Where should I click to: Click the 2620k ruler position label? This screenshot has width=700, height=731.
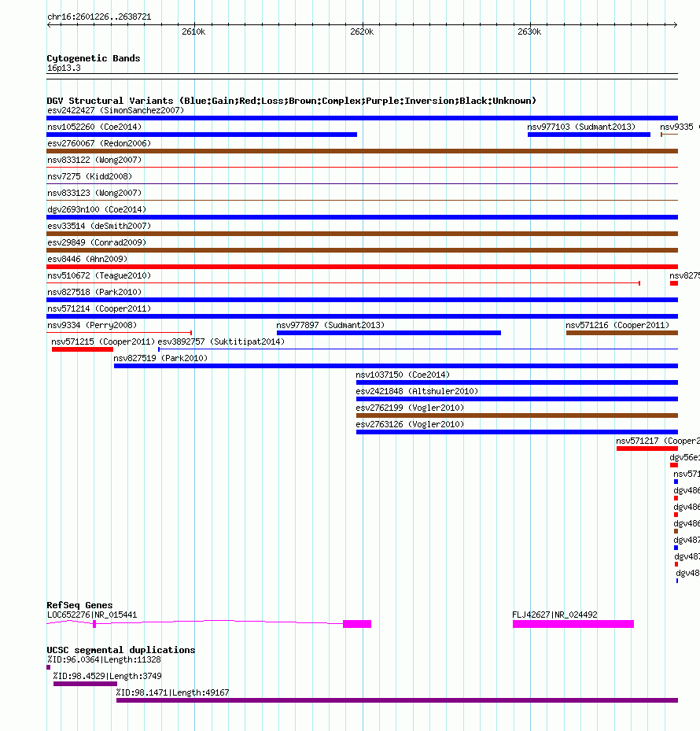(362, 31)
